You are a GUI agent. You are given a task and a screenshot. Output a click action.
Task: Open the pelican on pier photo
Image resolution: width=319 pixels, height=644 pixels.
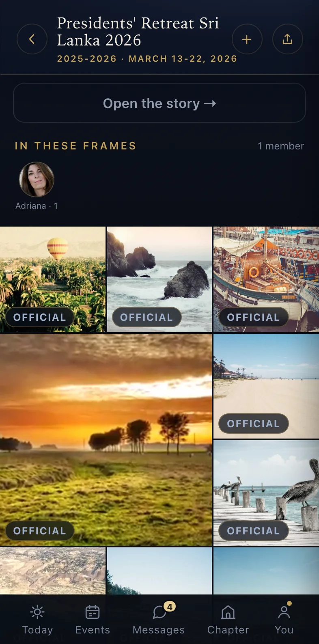click(x=266, y=493)
